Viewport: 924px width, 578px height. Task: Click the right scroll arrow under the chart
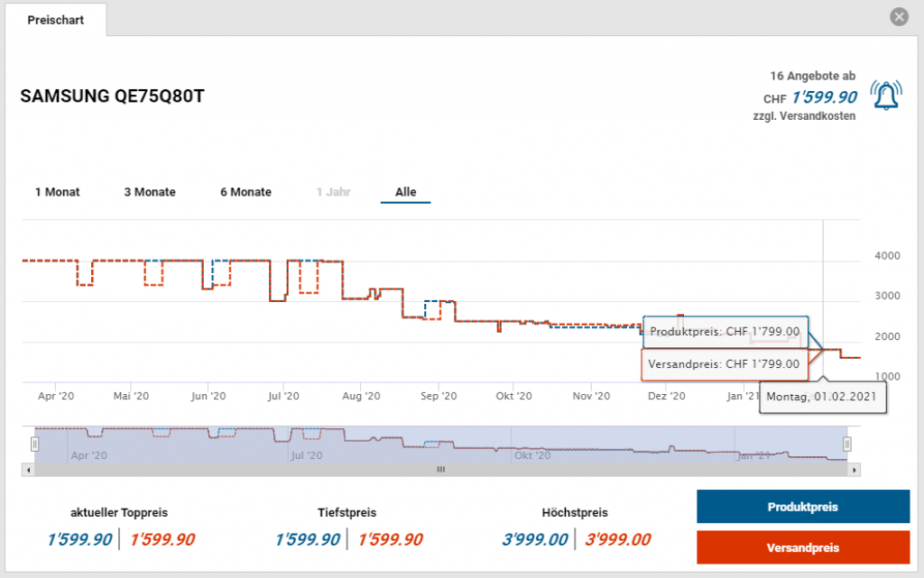click(x=855, y=470)
